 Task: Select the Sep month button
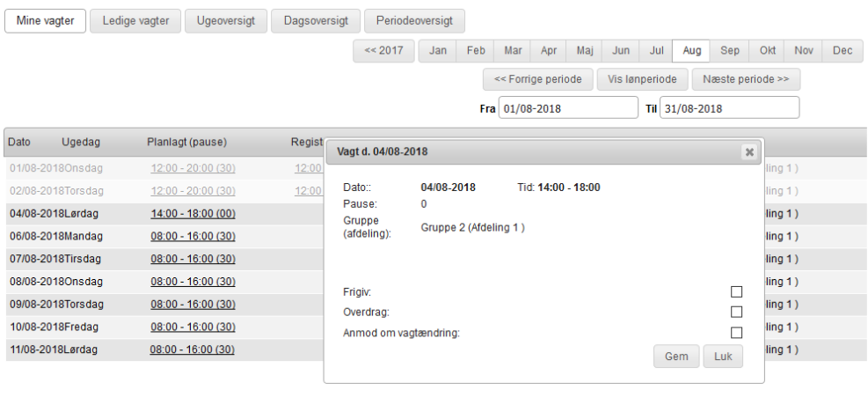729,51
